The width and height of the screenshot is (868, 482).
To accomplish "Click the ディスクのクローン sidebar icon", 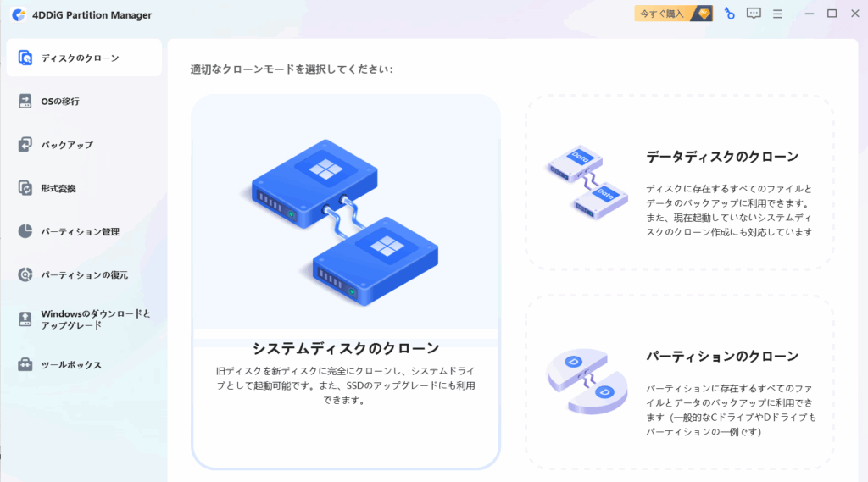I will click(x=25, y=58).
